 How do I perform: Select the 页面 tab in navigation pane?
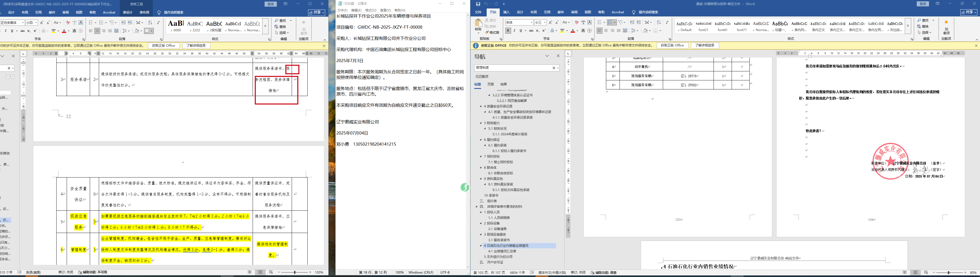[491, 84]
